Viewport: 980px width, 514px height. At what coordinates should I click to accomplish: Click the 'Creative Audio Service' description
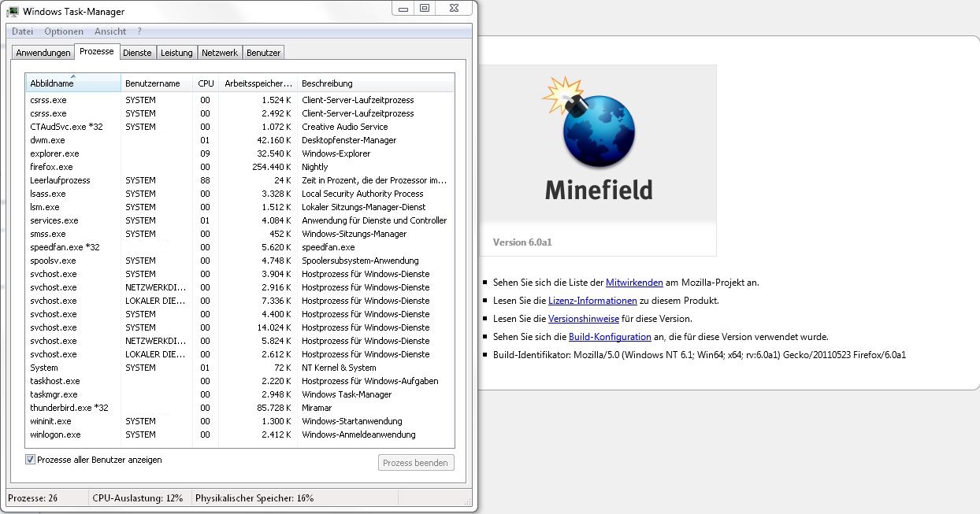(x=345, y=127)
